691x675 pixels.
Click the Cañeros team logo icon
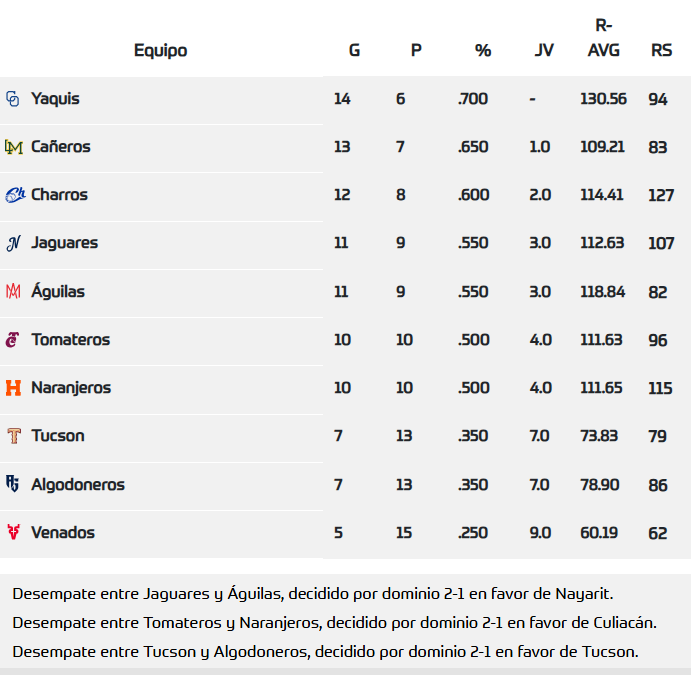coord(13,147)
